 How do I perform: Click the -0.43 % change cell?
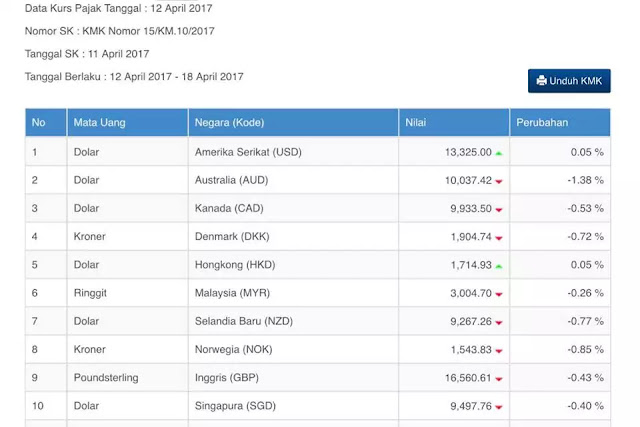560,378
